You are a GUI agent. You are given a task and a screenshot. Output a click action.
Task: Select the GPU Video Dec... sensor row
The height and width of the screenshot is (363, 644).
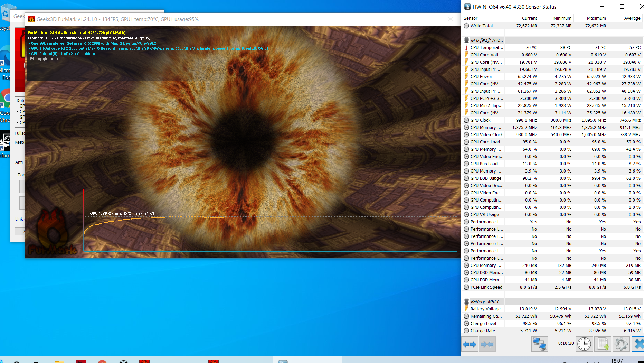point(552,186)
